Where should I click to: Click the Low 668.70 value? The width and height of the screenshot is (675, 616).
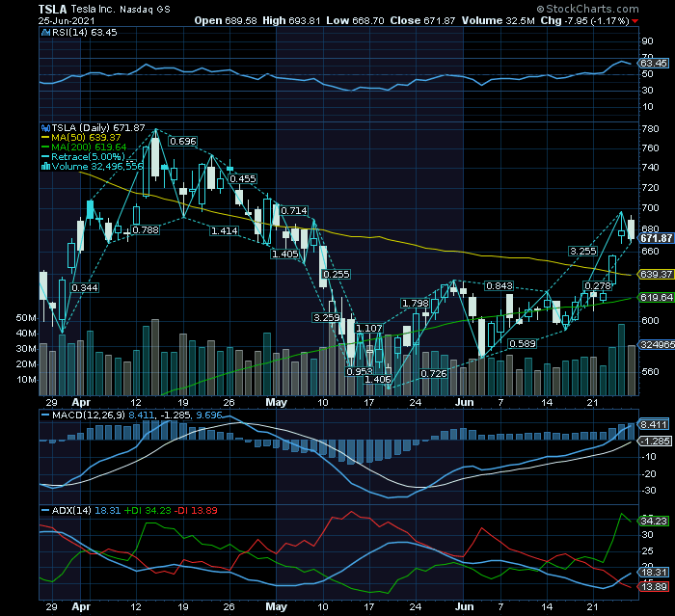[x=355, y=20]
